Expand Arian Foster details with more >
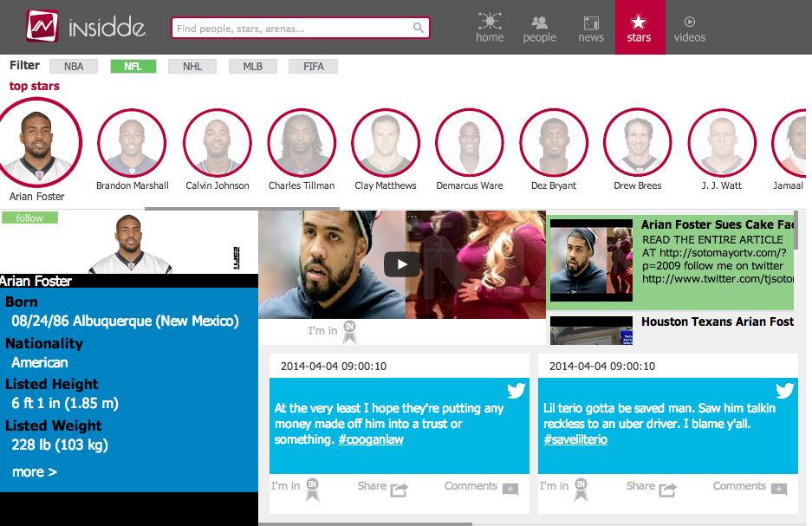 (x=35, y=472)
